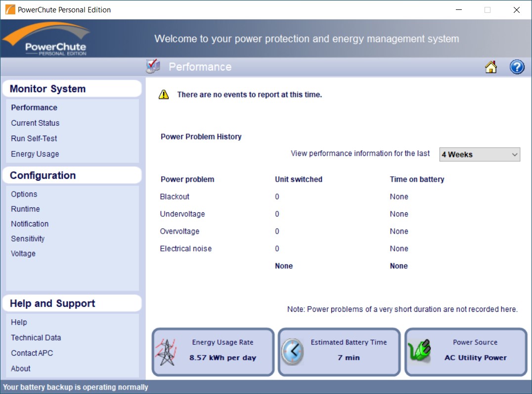Click the Undervoltage row label
This screenshot has height=394, width=532.
click(182, 214)
